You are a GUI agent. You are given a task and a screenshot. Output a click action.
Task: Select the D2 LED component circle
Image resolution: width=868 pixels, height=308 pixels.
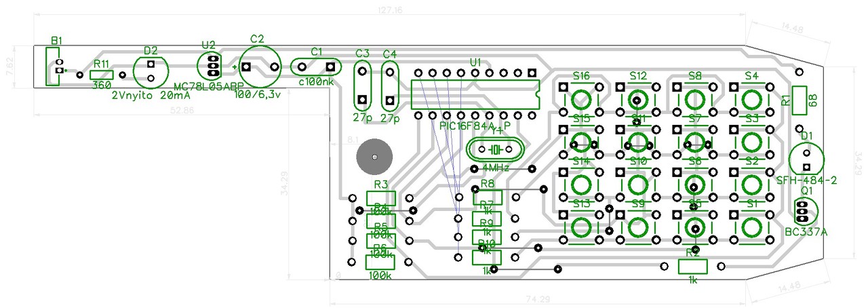[x=151, y=72]
